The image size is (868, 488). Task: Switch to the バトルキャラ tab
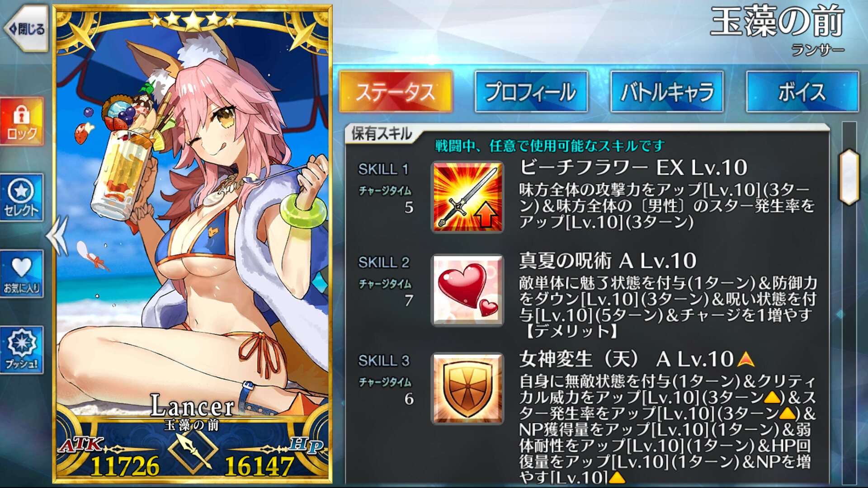click(x=667, y=91)
